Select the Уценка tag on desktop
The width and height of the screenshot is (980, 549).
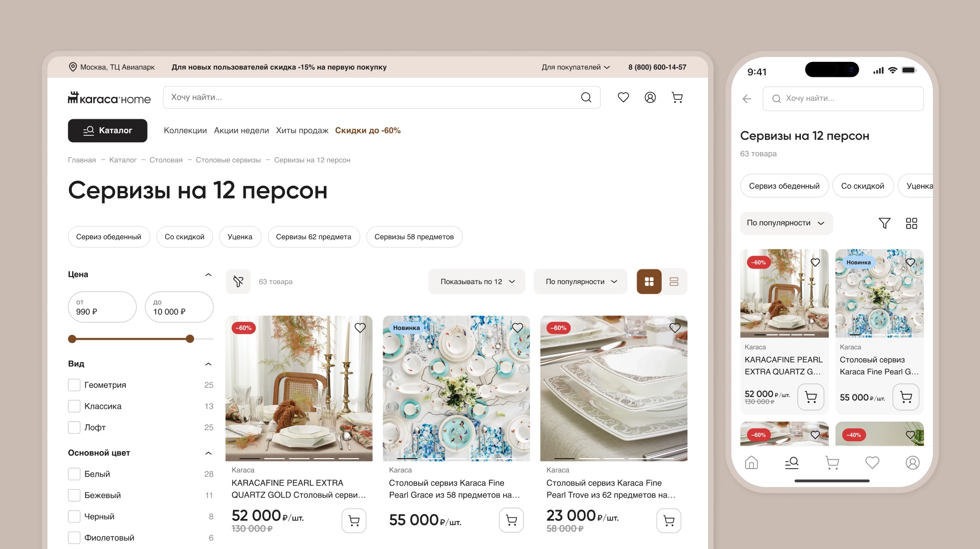(x=240, y=237)
